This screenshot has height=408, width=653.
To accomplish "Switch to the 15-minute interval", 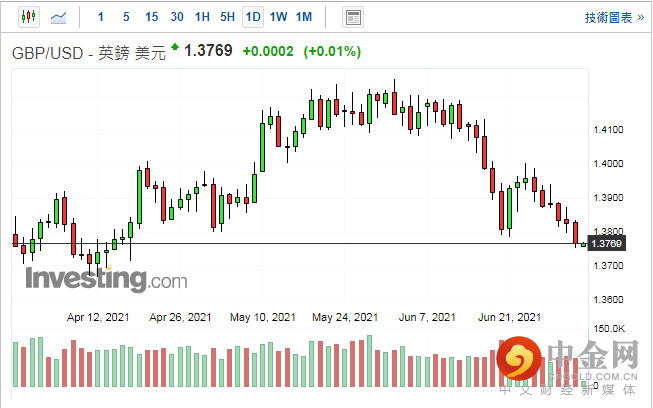I will tap(151, 17).
